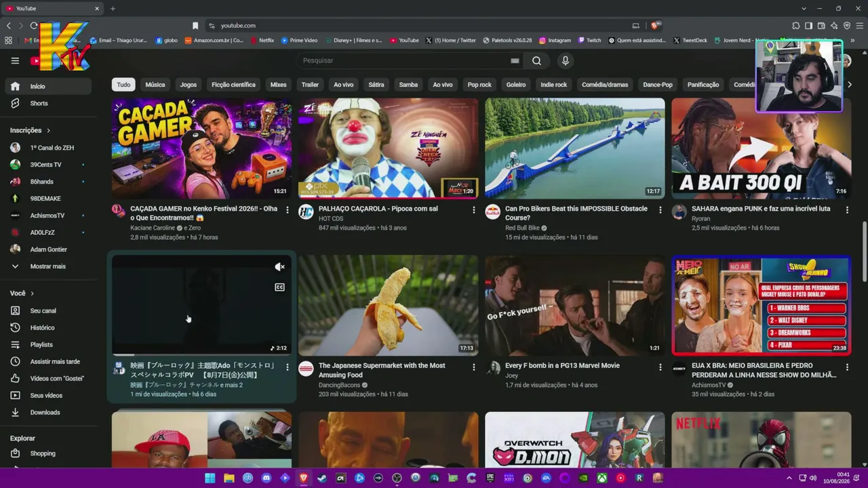Go to Início in the sidebar
The width and height of the screenshot is (868, 488).
pyautogui.click(x=48, y=86)
